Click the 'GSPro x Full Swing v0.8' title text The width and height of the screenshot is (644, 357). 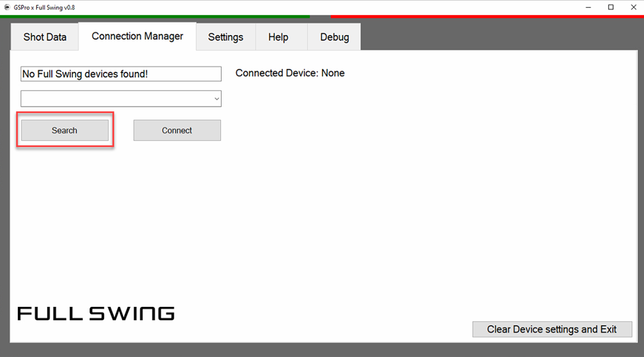[x=45, y=7]
